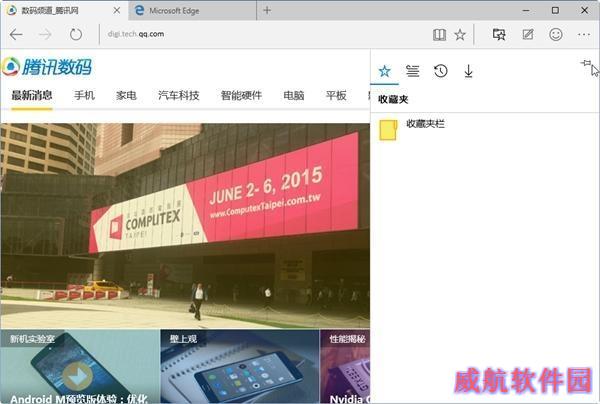Open the 壁上观 article thumbnail
The image size is (600, 404).
[x=240, y=367]
